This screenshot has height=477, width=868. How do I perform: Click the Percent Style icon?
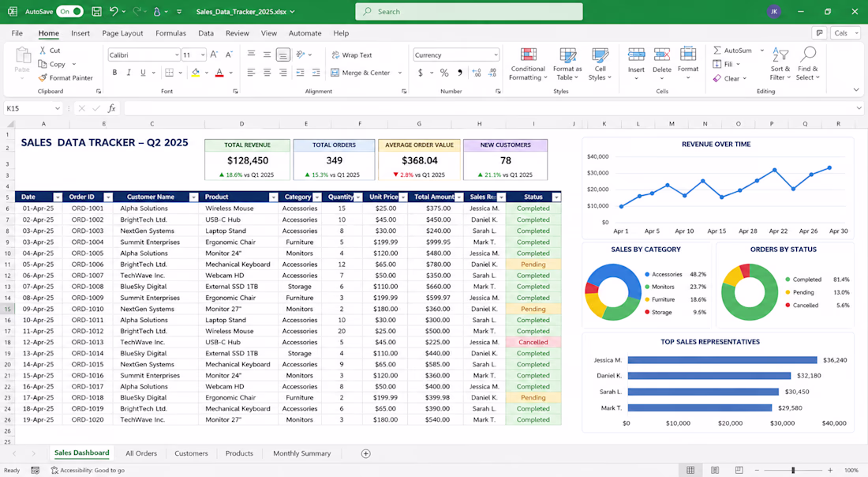[x=444, y=73]
